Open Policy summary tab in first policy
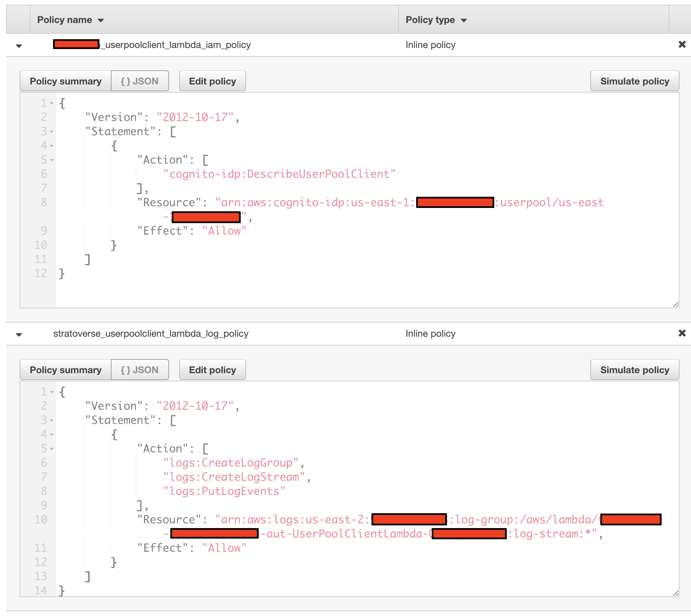The image size is (691, 616). click(x=66, y=81)
